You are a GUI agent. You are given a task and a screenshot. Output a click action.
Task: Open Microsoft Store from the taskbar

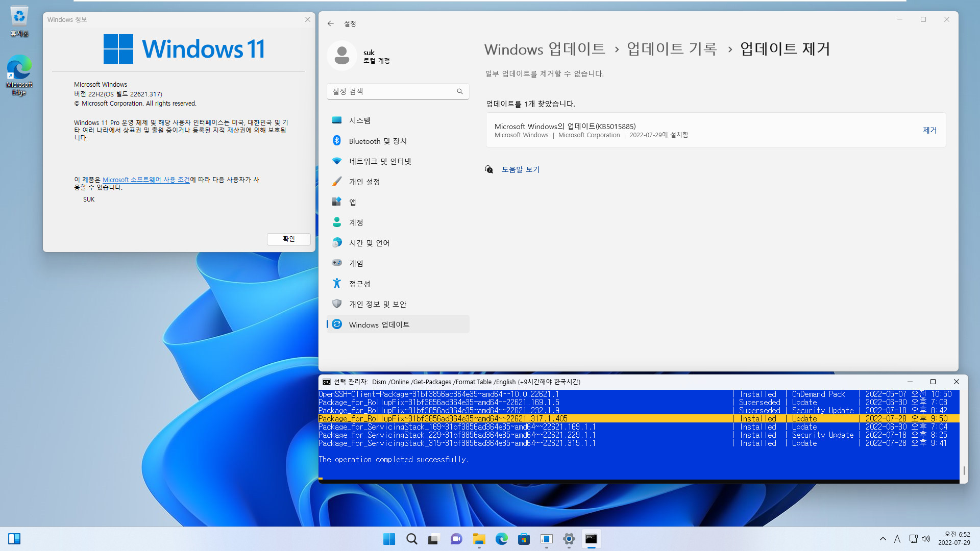coord(524,539)
